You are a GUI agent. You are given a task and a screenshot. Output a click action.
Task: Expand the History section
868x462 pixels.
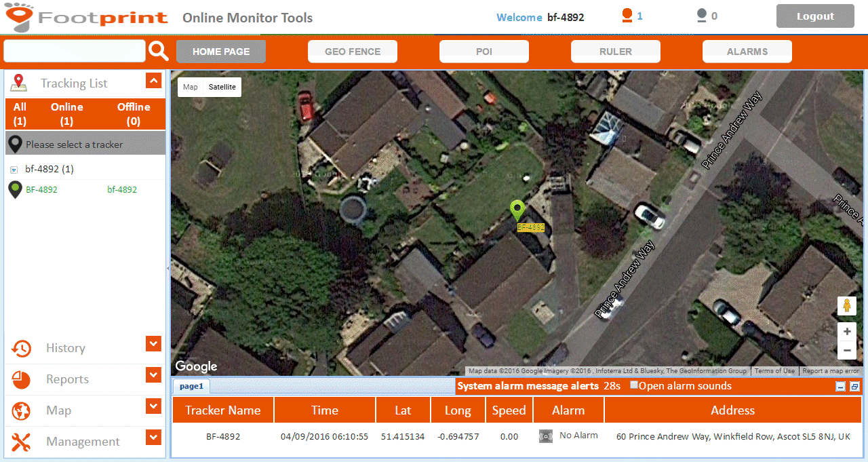click(153, 344)
